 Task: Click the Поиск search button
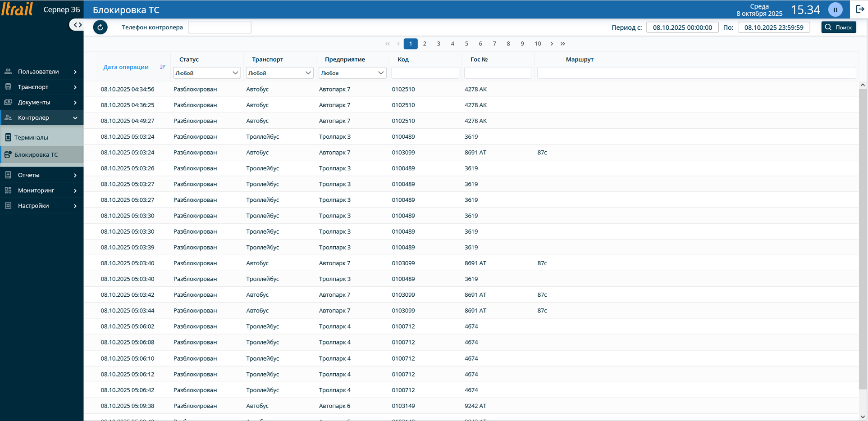coord(839,27)
